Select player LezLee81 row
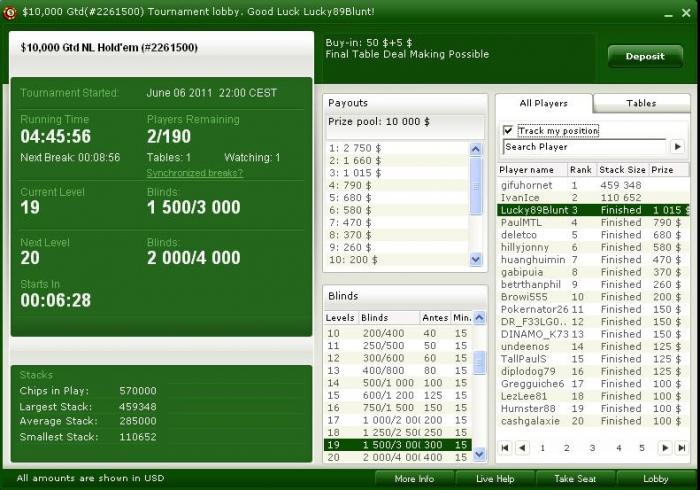The image size is (700, 490). (x=593, y=396)
